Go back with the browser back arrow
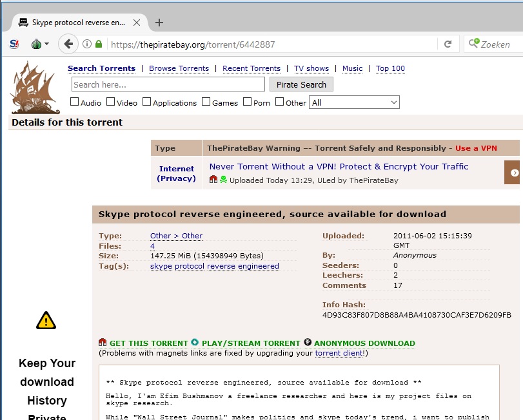The height and width of the screenshot is (420, 523). click(x=68, y=44)
